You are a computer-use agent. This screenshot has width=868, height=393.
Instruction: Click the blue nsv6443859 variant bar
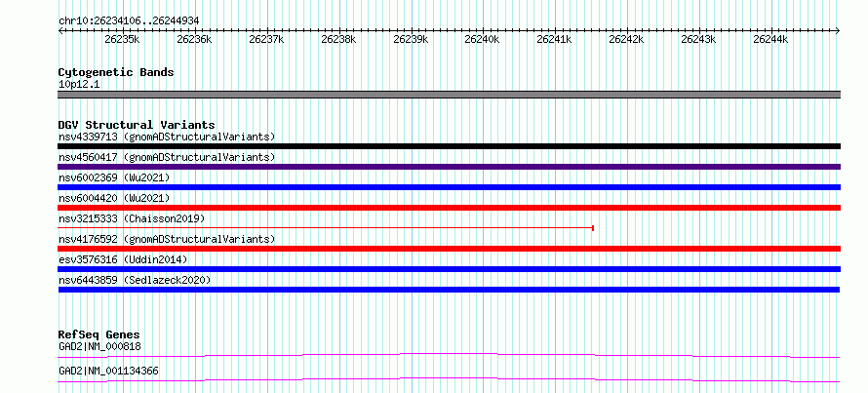pos(449,290)
